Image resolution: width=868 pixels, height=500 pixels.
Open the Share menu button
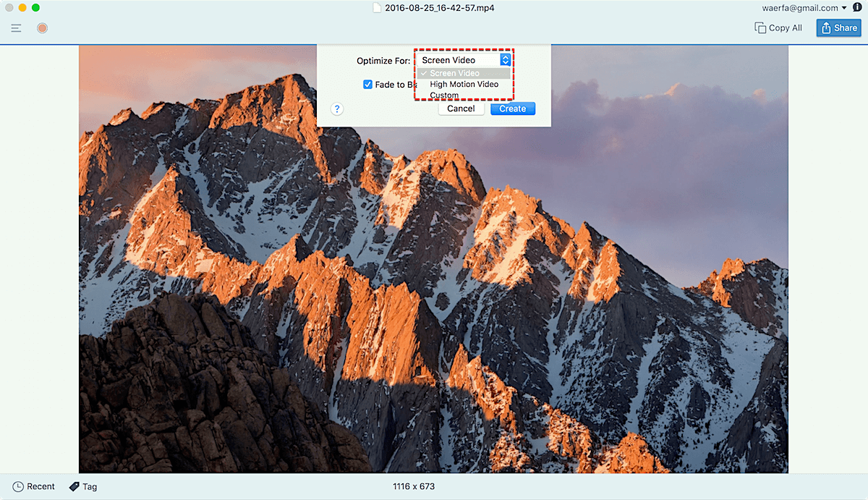click(x=838, y=27)
